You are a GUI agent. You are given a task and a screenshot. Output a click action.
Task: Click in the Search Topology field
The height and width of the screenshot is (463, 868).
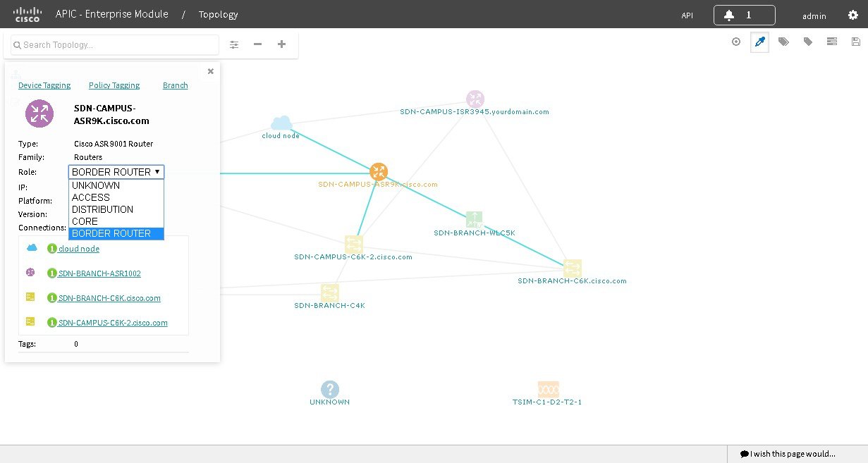pos(115,44)
